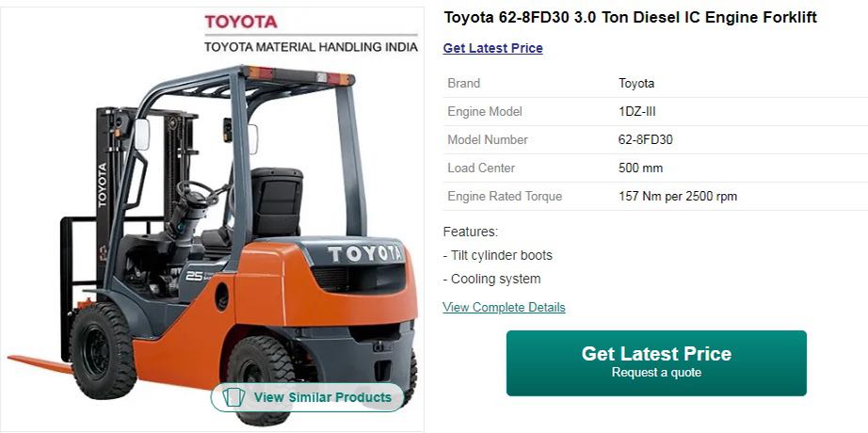Click the Tilt cylinder boots feature
This screenshot has width=868, height=433.
[498, 256]
